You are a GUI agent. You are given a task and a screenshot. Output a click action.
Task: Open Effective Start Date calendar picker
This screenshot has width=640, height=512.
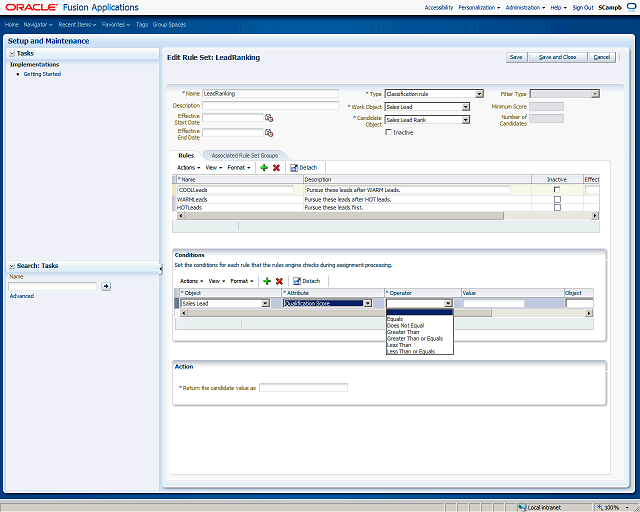269,118
